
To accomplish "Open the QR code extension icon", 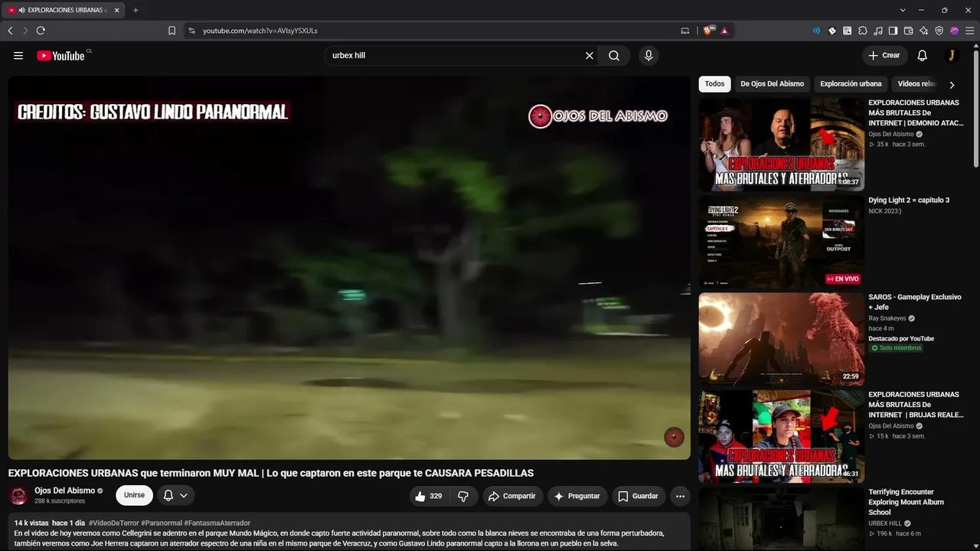I will (848, 31).
